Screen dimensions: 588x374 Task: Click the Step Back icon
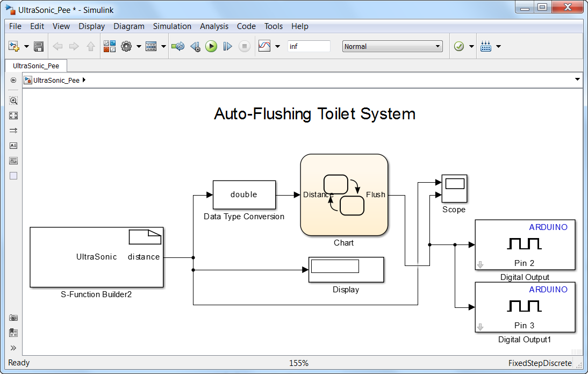click(195, 47)
